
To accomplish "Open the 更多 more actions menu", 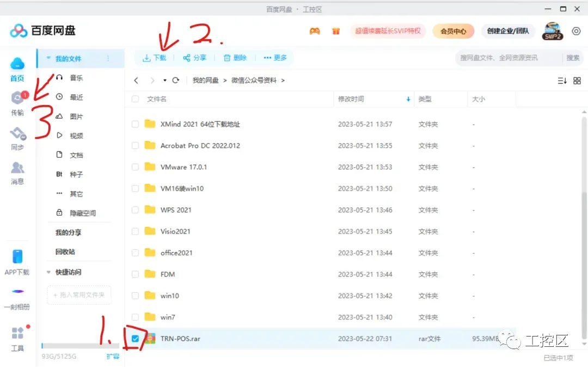I will (275, 58).
